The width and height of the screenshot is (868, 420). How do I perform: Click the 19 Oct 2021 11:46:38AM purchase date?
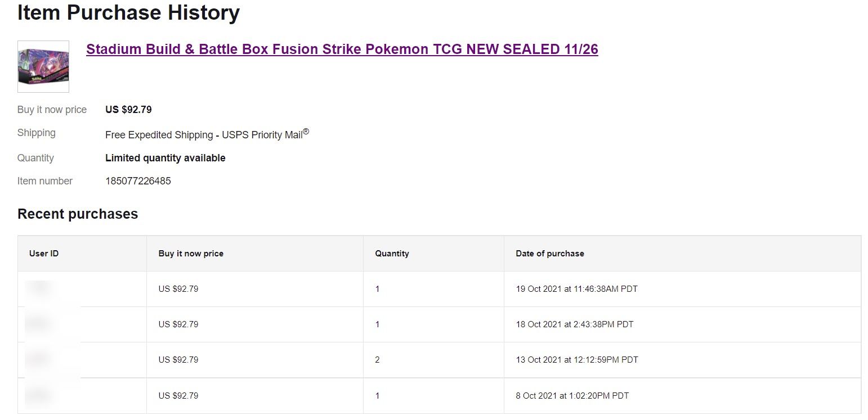pyautogui.click(x=576, y=289)
